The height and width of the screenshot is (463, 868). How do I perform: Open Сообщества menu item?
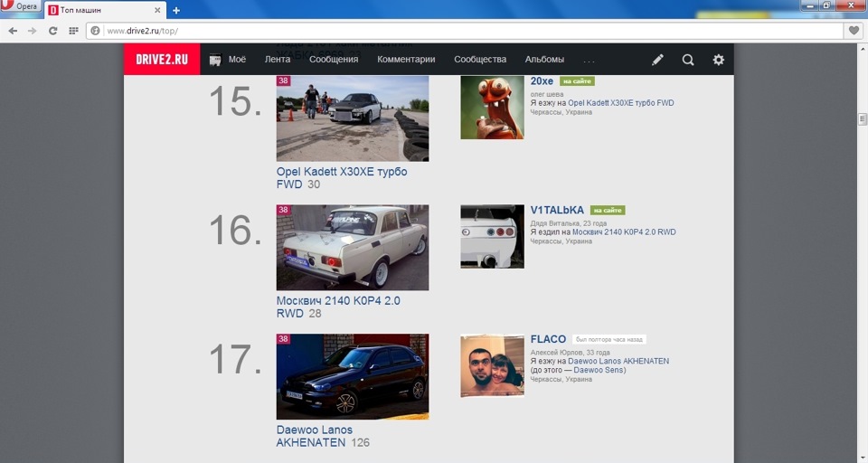480,60
